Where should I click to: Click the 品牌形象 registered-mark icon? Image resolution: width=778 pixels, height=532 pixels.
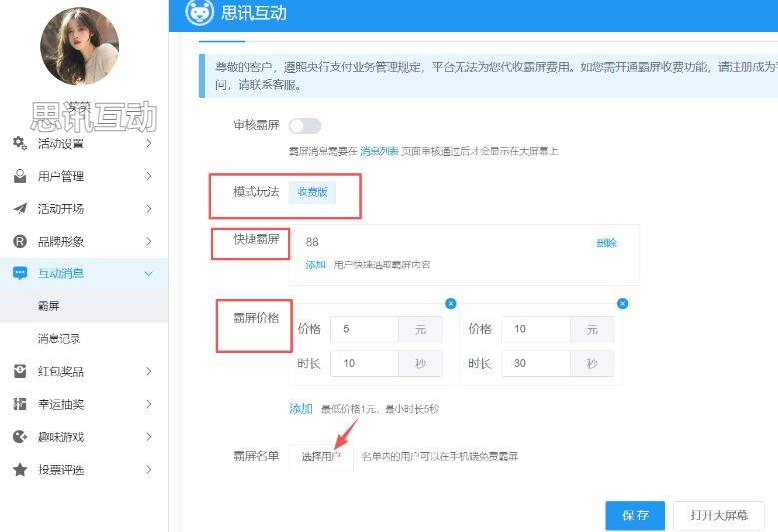point(19,241)
